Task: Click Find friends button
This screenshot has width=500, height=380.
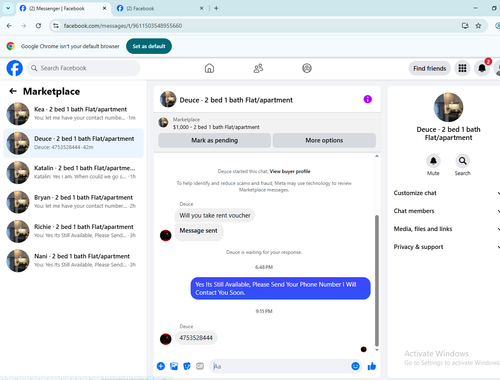Action: 430,68
